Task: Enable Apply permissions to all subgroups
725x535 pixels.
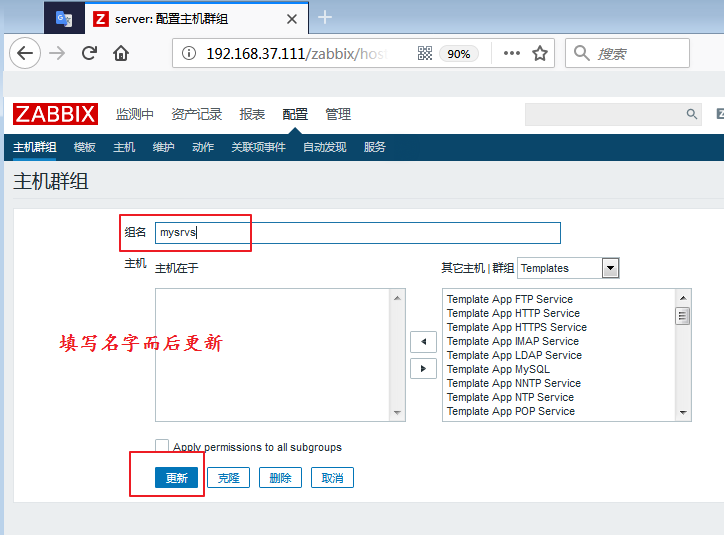Action: pos(162,447)
